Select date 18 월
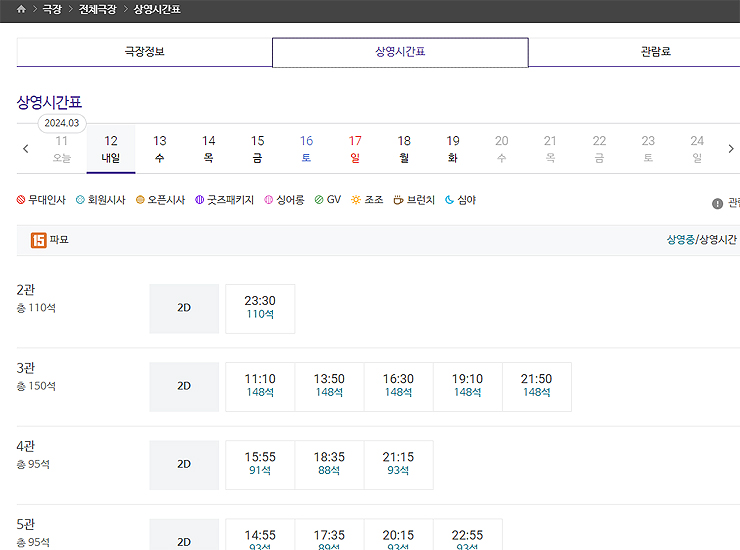This screenshot has height=550, width=740. 404,149
